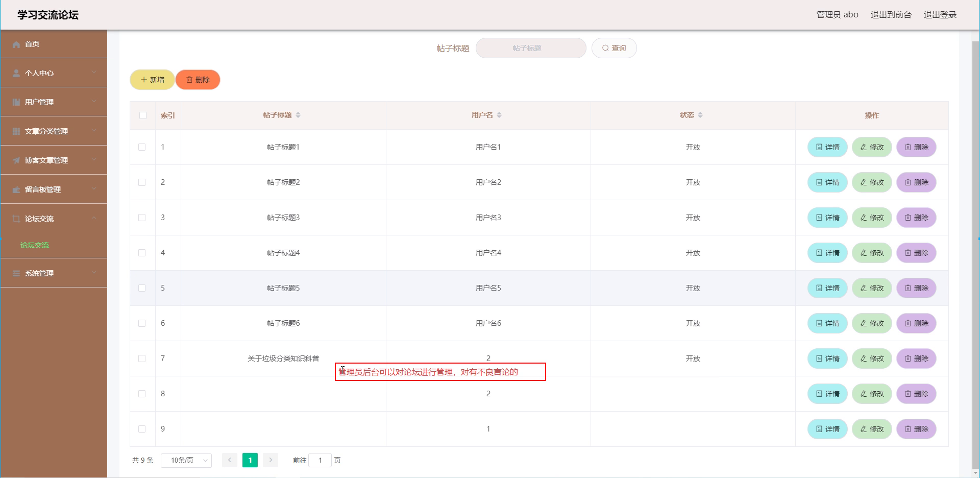This screenshot has height=478, width=980.
Task: Click the yellow 新增 button
Action: click(152, 80)
